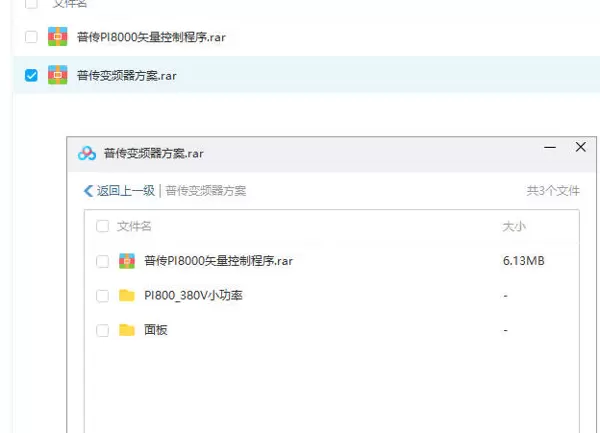Click folder icon for PI800_380V小功率

[x=127, y=295]
